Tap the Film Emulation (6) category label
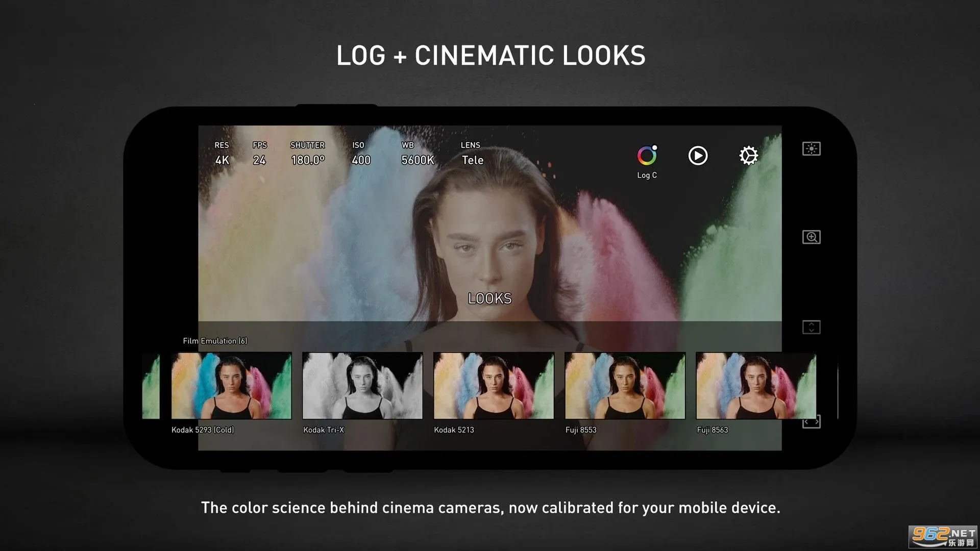Viewport: 980px width, 551px height. click(215, 341)
